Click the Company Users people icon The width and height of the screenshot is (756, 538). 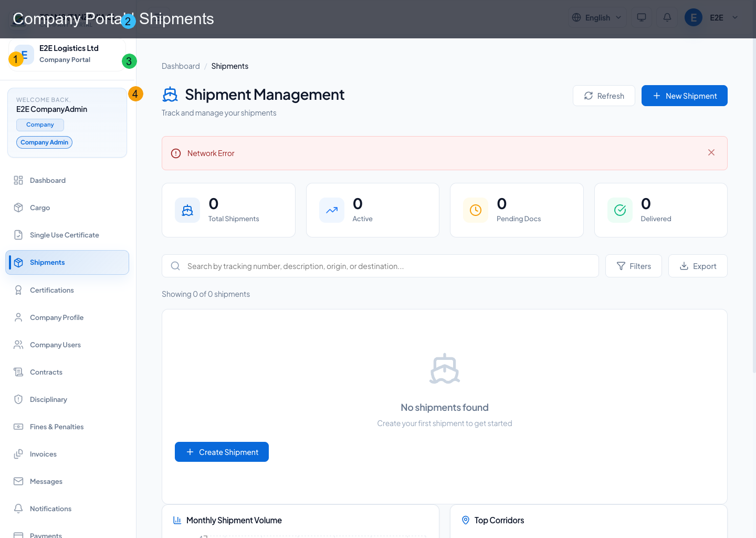click(x=18, y=345)
